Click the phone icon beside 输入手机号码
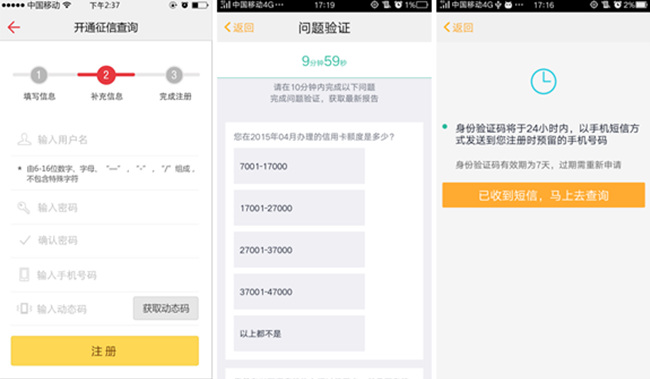This screenshot has width=650, height=379. pos(24,275)
